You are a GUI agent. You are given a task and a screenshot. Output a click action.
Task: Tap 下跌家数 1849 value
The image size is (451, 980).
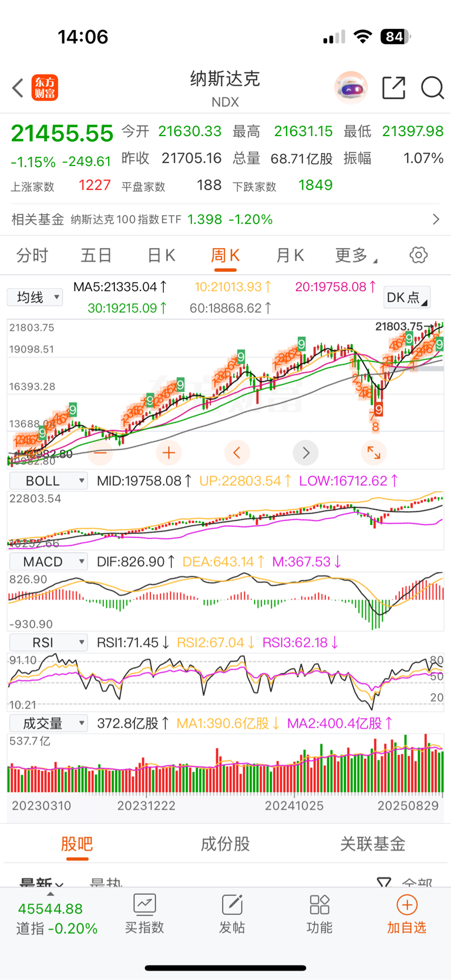click(315, 185)
